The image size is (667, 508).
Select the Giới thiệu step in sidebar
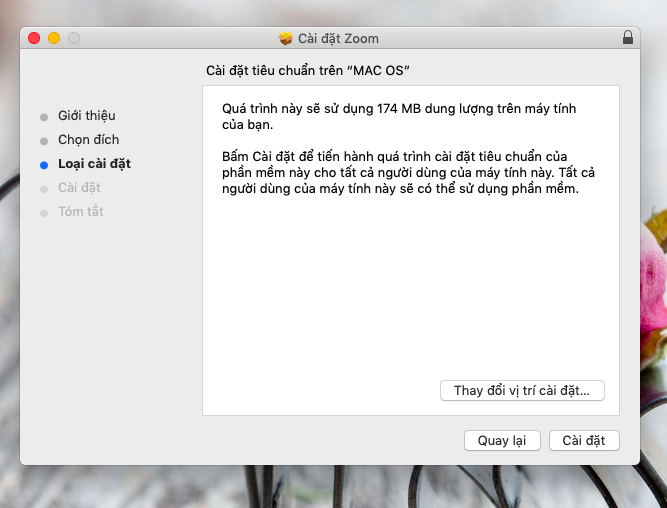[x=86, y=116]
